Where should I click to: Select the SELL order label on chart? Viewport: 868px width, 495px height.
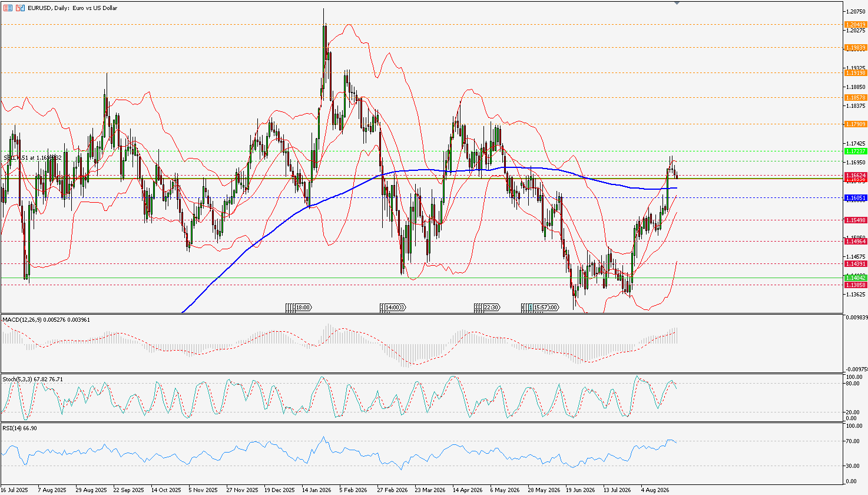point(34,158)
